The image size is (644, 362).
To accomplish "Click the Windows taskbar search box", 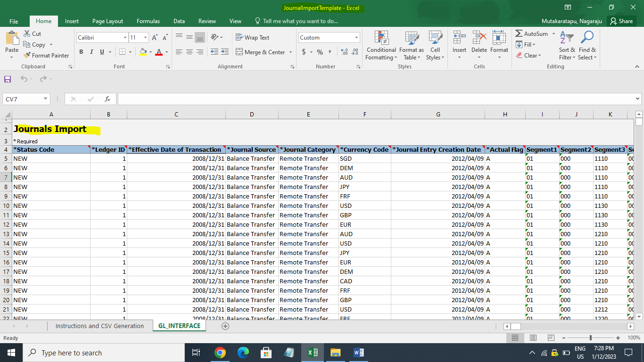I will 104,353.
